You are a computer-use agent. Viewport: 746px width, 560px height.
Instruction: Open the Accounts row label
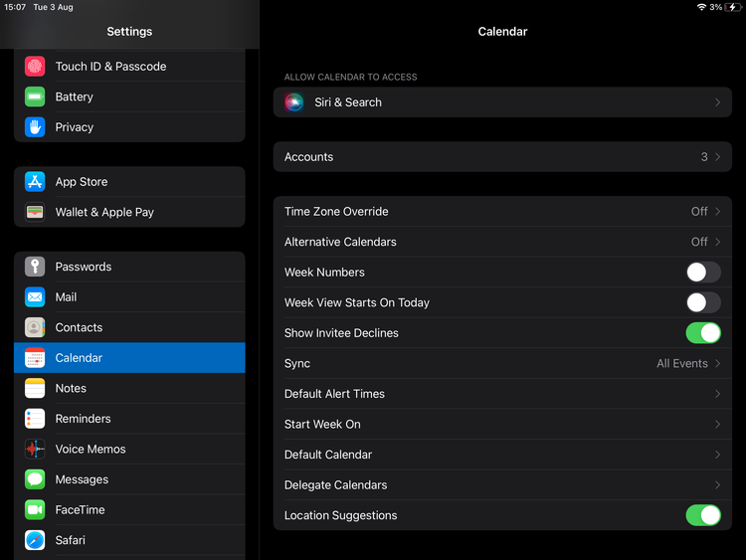[308, 157]
